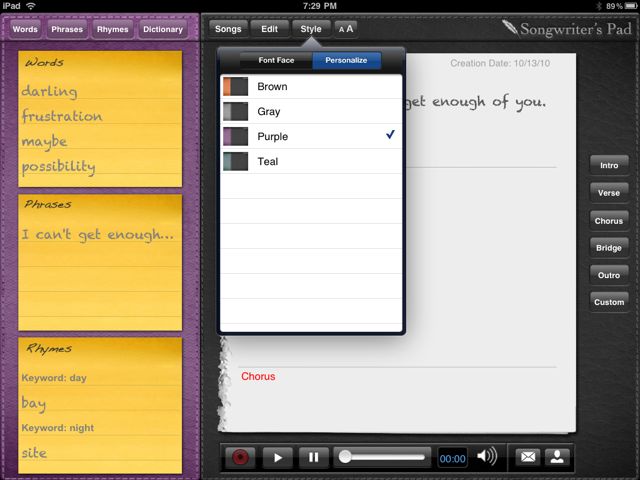Pause audio playback
This screenshot has width=640, height=480.
tap(313, 457)
